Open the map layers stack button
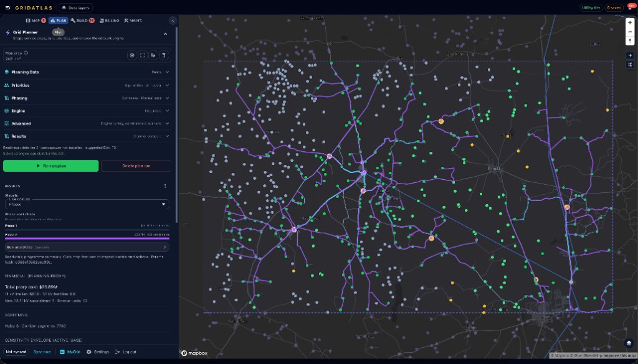 [x=629, y=343]
